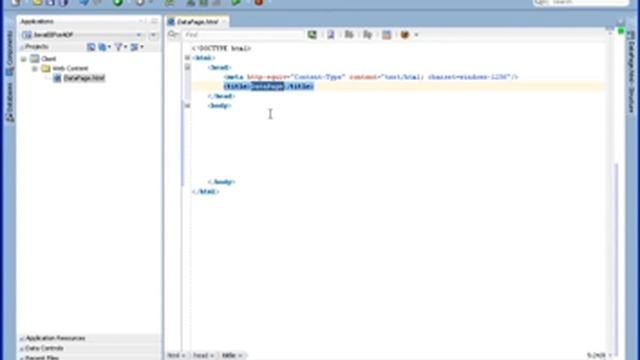The image size is (640, 360).
Task: Open the Projects working sets dropdown
Action: (x=137, y=47)
